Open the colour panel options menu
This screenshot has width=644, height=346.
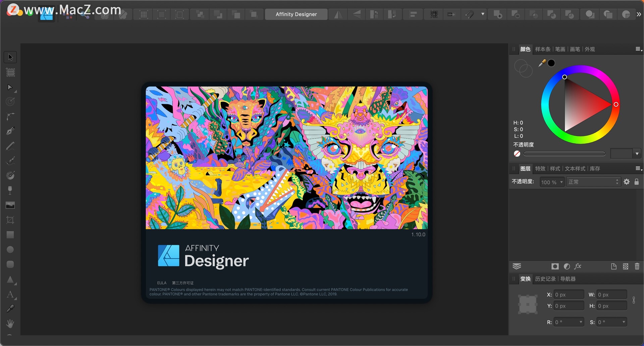point(639,49)
